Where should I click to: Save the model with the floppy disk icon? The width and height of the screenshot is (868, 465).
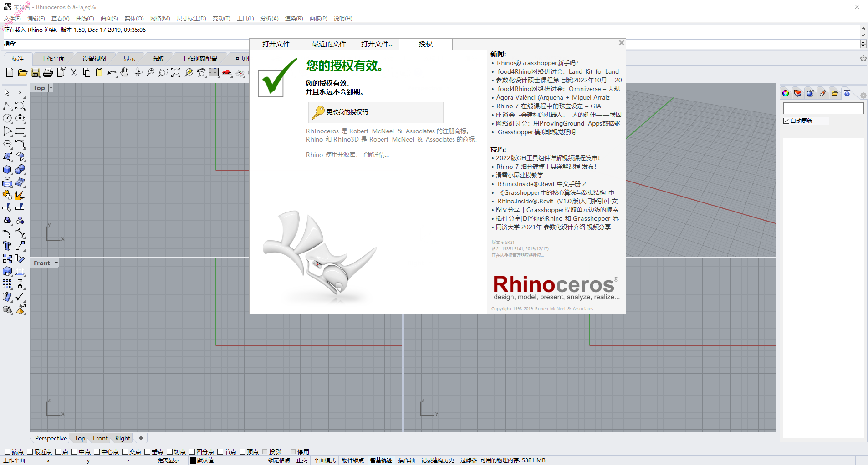point(35,72)
